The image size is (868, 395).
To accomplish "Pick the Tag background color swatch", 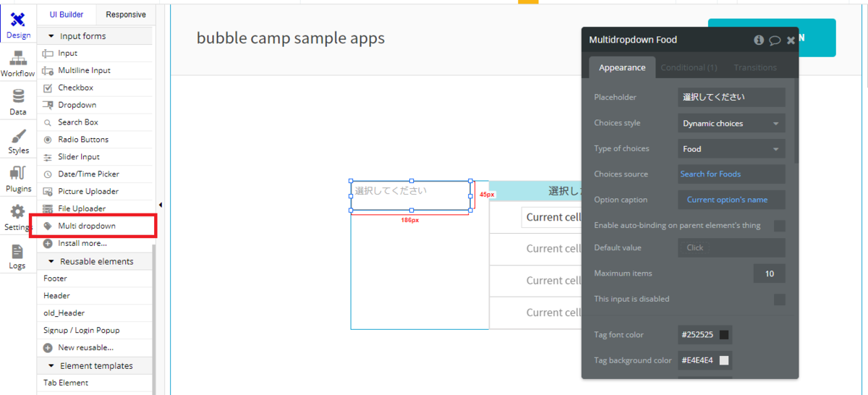I will pyautogui.click(x=724, y=360).
